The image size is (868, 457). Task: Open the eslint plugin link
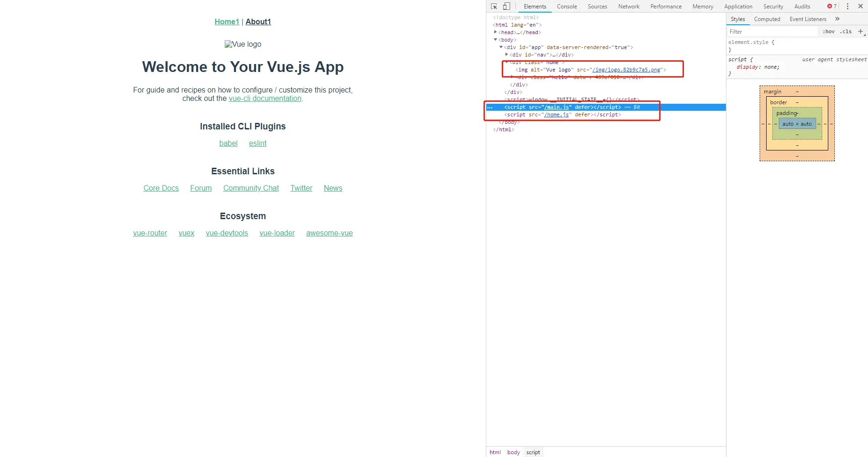tap(257, 143)
